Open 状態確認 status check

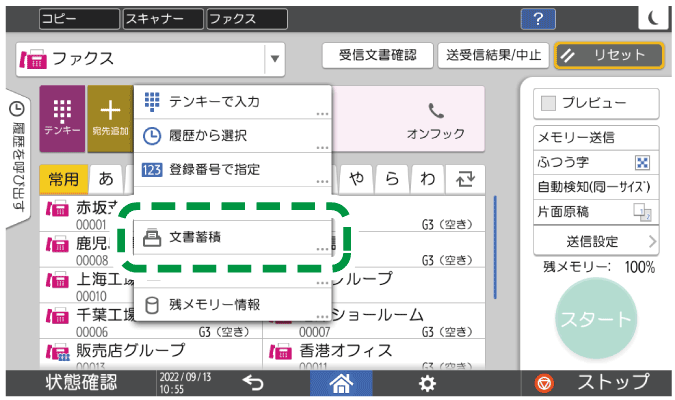click(x=81, y=383)
